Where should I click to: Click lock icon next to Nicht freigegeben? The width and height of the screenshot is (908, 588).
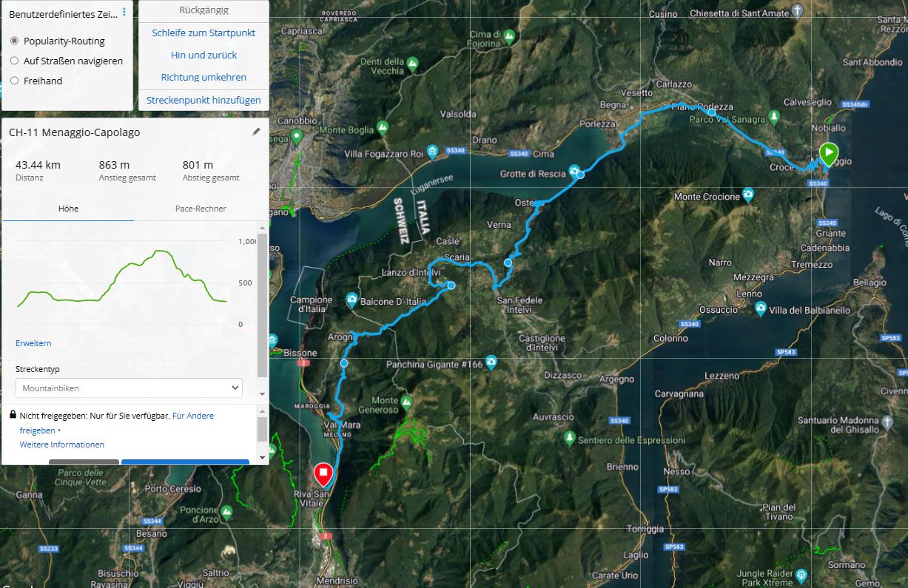(13, 415)
